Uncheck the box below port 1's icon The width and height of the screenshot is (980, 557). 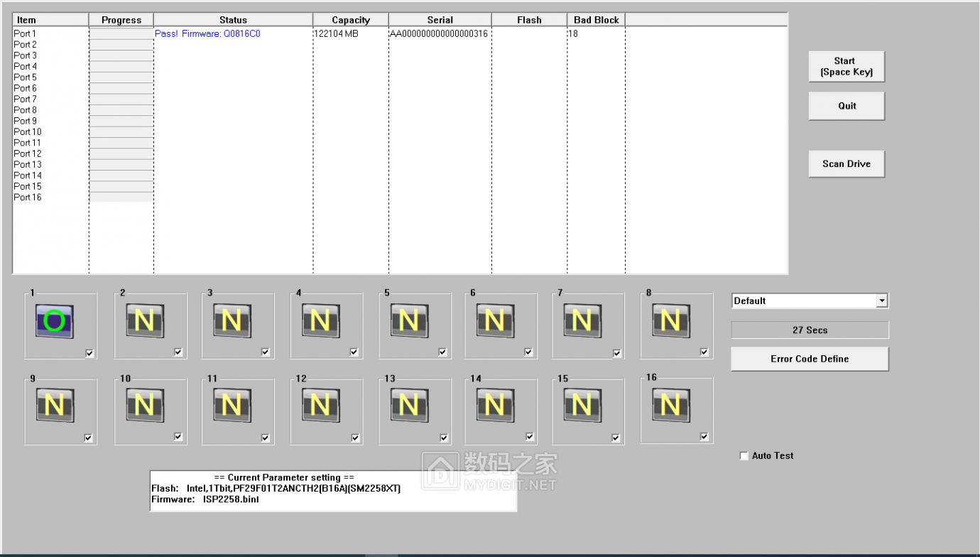click(x=88, y=352)
